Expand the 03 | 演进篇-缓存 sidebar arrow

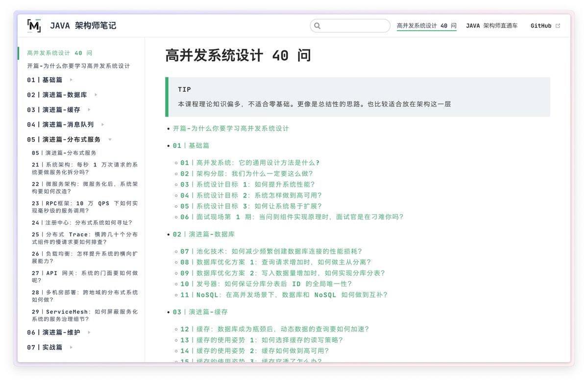click(x=89, y=110)
